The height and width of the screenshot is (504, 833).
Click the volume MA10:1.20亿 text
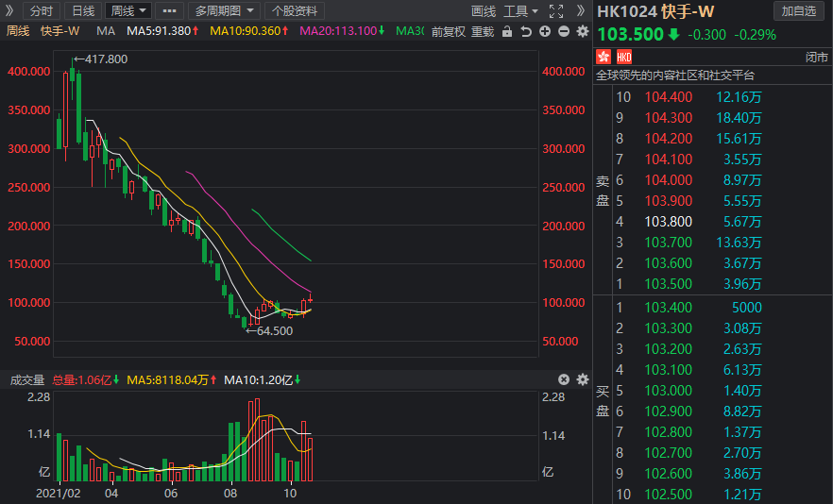(263, 379)
